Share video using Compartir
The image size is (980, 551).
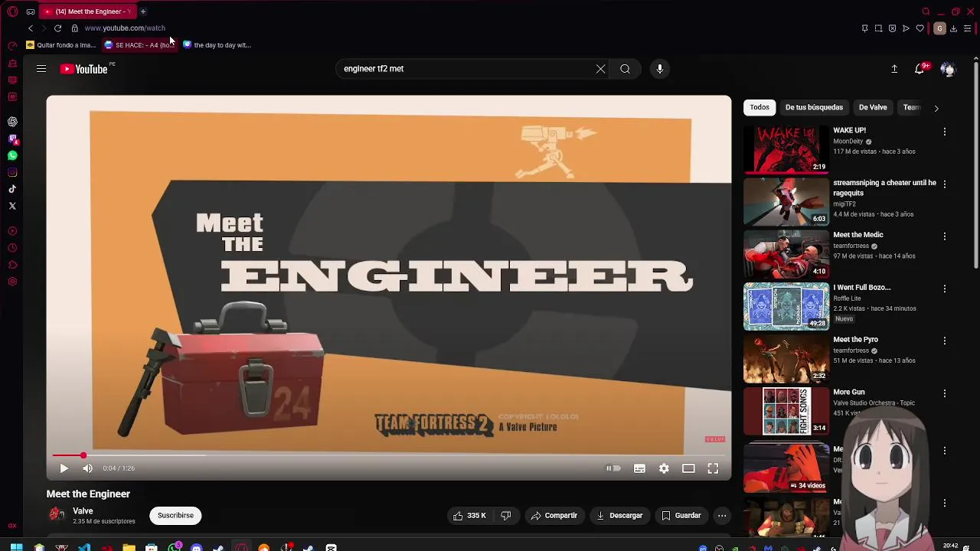[x=554, y=516]
